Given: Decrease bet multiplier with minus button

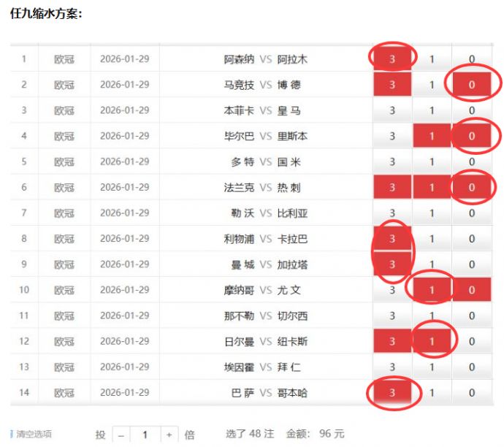Looking at the screenshot, I should (x=121, y=435).
